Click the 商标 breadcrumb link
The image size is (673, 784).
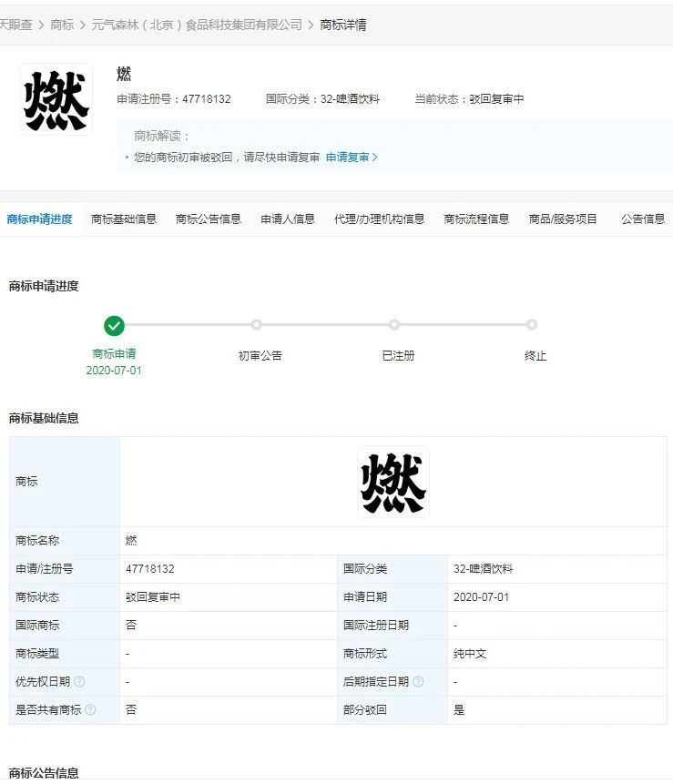pyautogui.click(x=63, y=25)
